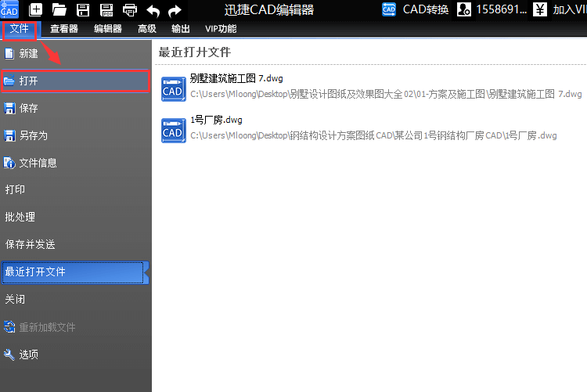Open 批处理 menu entry

(20, 217)
